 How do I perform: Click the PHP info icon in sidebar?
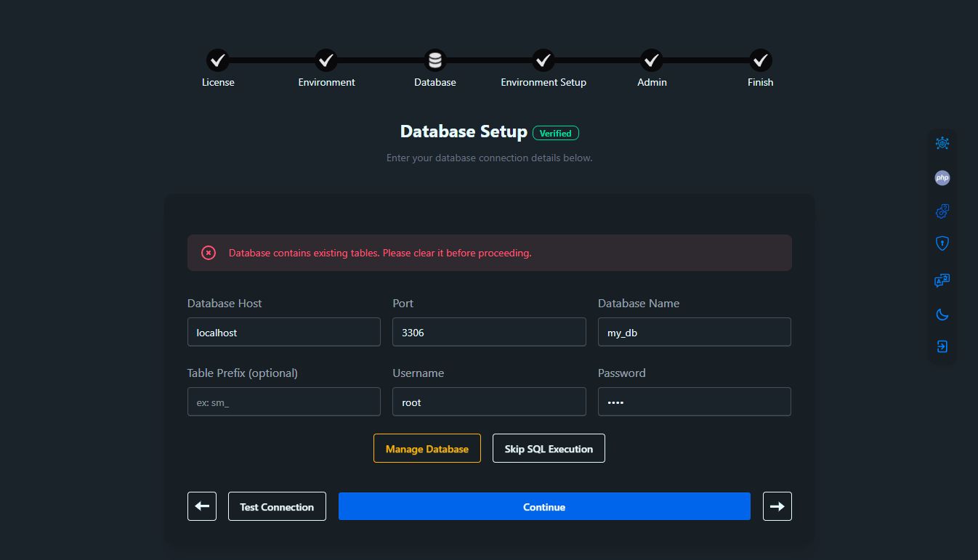pyautogui.click(x=942, y=177)
